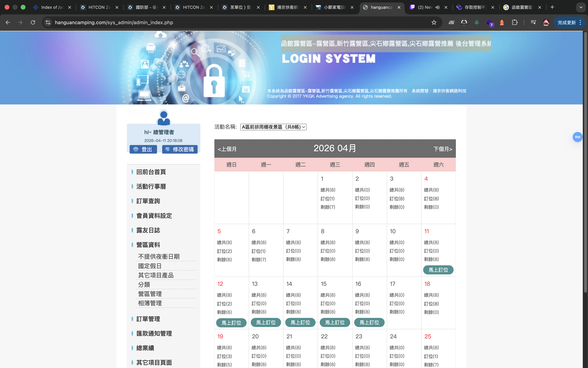
Task: Switch to the 函館露營區 Google tab
Action: point(522,7)
